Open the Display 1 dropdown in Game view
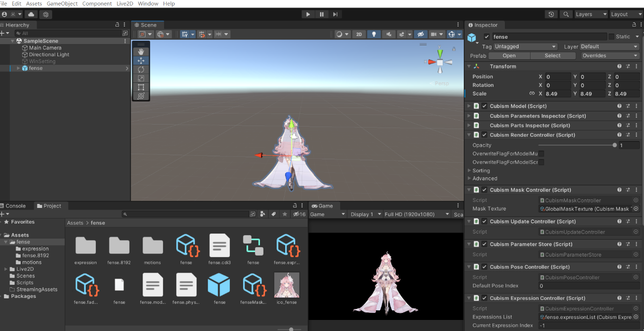This screenshot has height=331, width=644. pyautogui.click(x=364, y=214)
